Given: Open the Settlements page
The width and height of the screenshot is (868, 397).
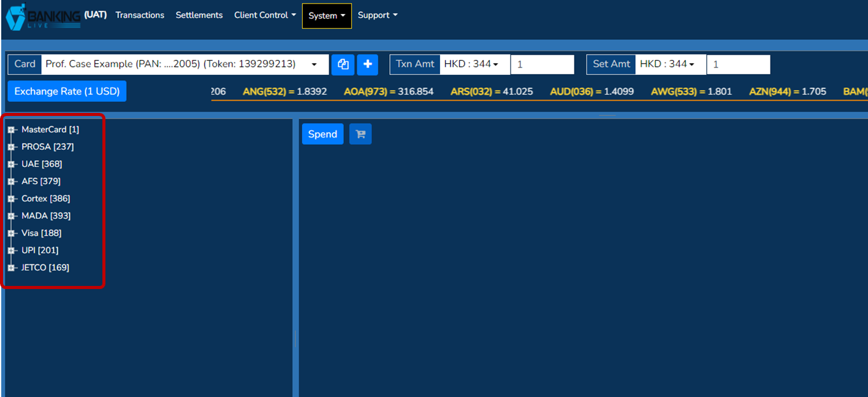Looking at the screenshot, I should tap(199, 15).
